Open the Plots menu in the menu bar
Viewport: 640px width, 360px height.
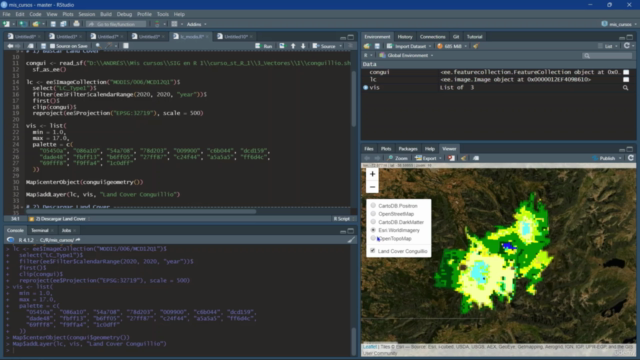coord(68,14)
